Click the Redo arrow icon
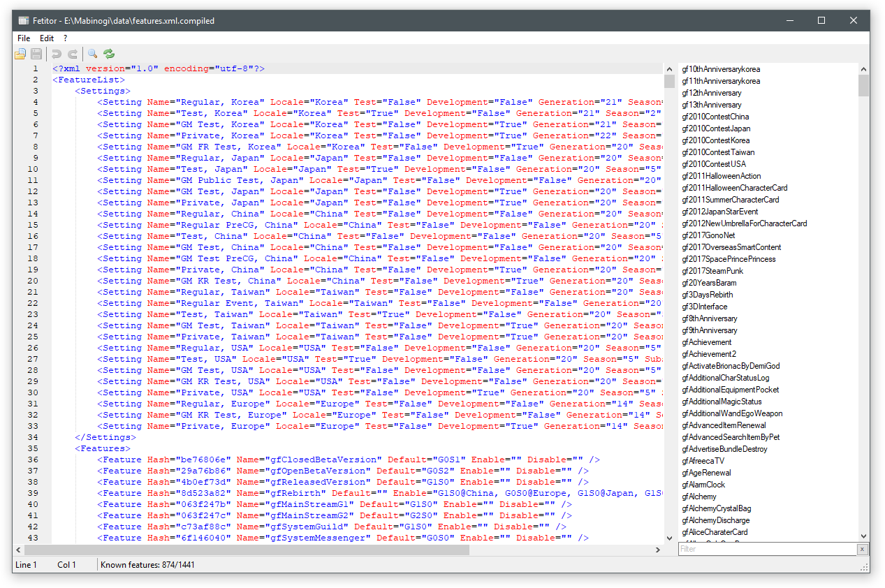Viewport: 885px width, 588px height. pos(73,54)
